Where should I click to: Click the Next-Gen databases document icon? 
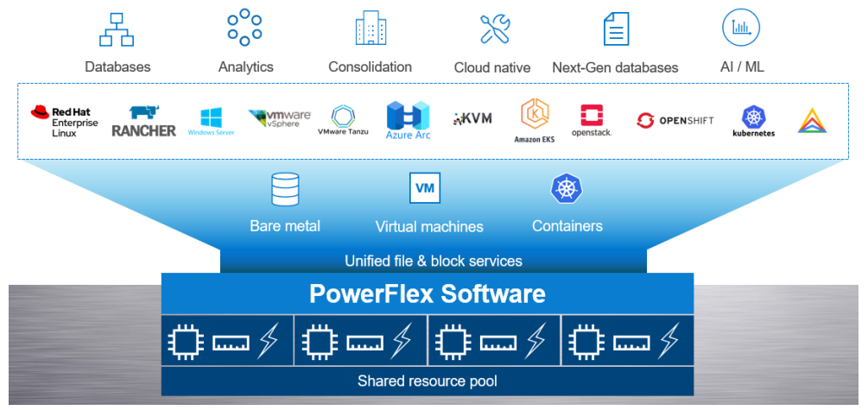(x=616, y=28)
